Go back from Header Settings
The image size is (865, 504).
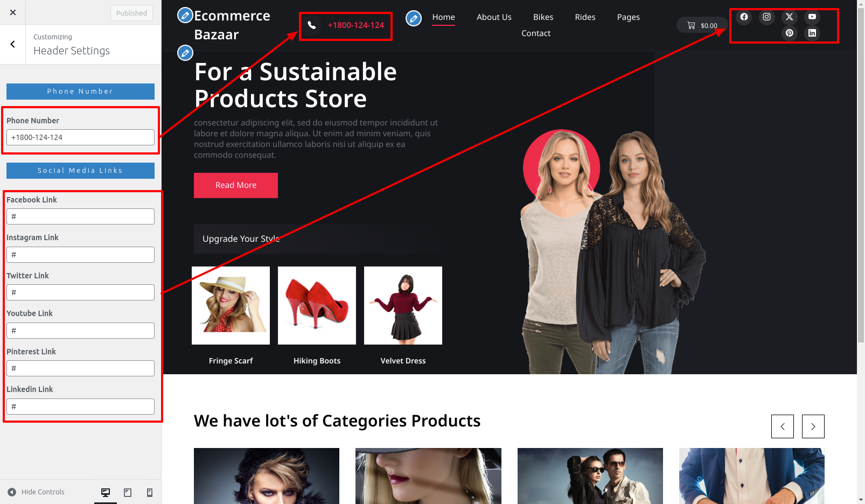13,44
